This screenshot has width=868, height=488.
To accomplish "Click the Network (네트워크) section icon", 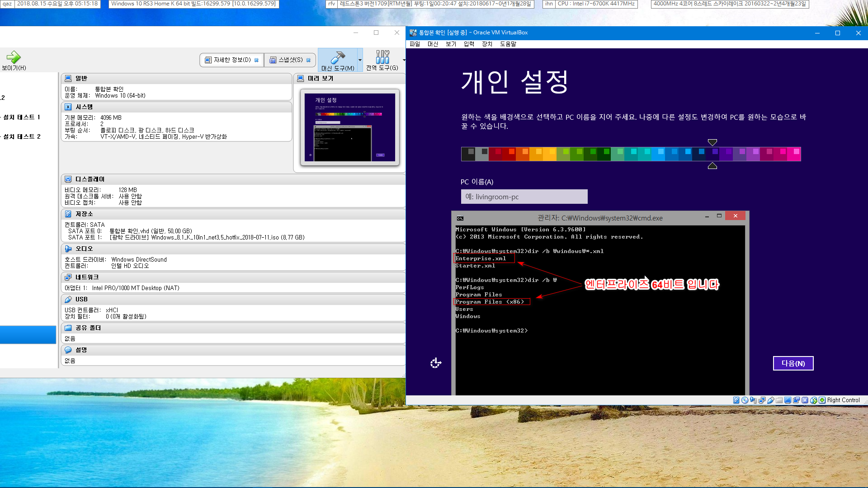I will (x=68, y=277).
